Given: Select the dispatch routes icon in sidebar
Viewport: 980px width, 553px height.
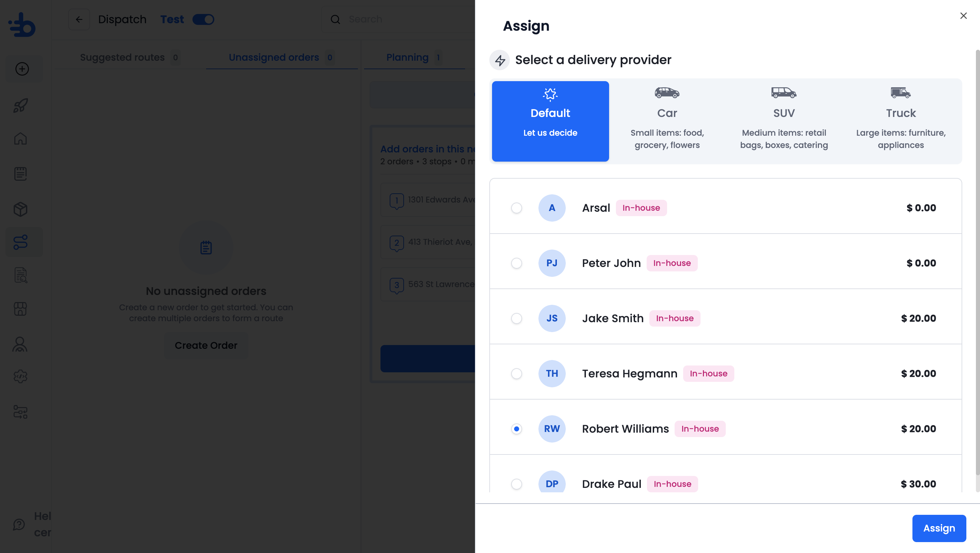Looking at the screenshot, I should [x=20, y=242].
